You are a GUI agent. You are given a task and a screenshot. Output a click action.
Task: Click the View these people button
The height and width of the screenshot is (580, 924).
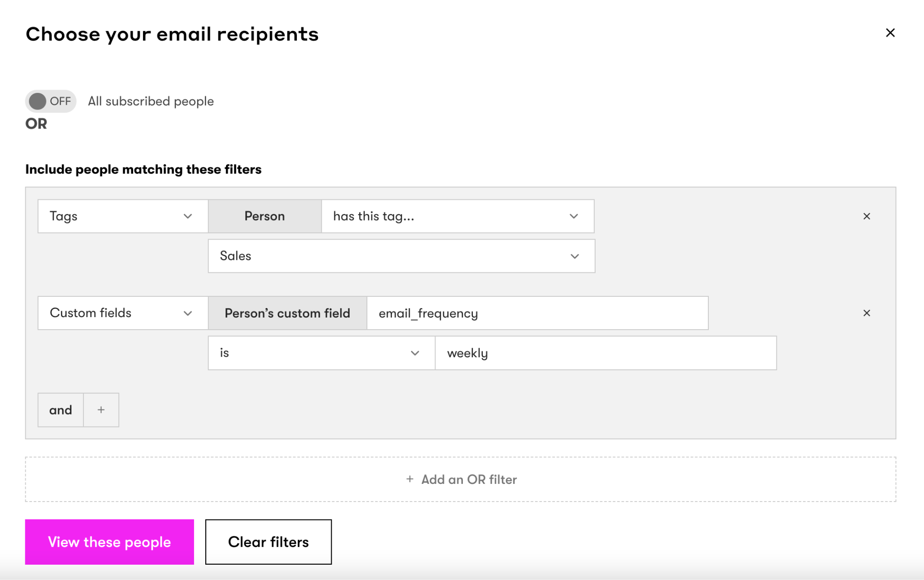pos(109,542)
